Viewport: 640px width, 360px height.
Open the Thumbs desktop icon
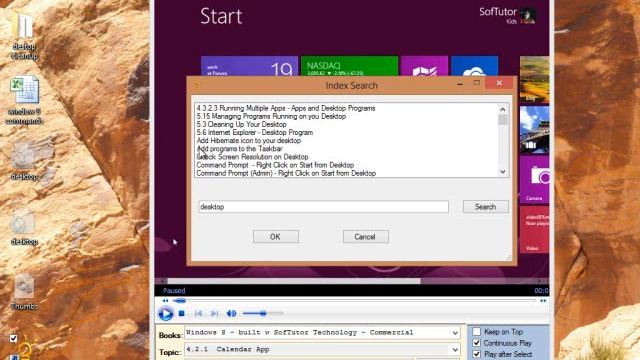pyautogui.click(x=24, y=292)
